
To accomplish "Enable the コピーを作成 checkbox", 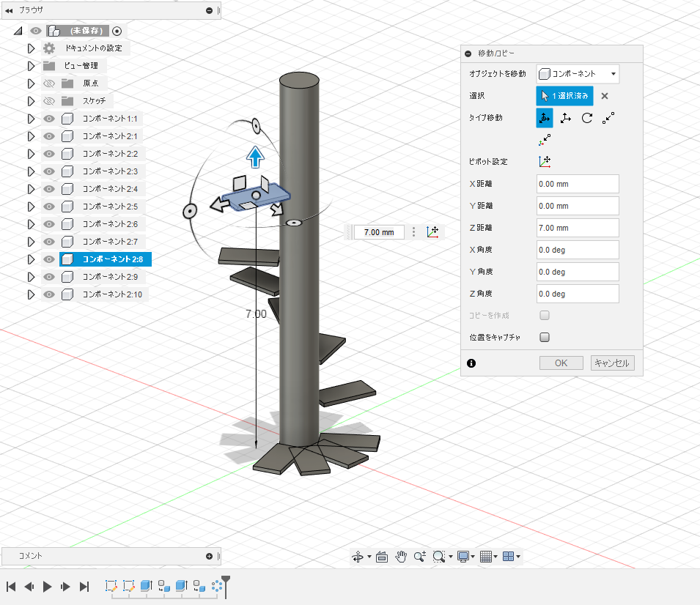I will 544,316.
